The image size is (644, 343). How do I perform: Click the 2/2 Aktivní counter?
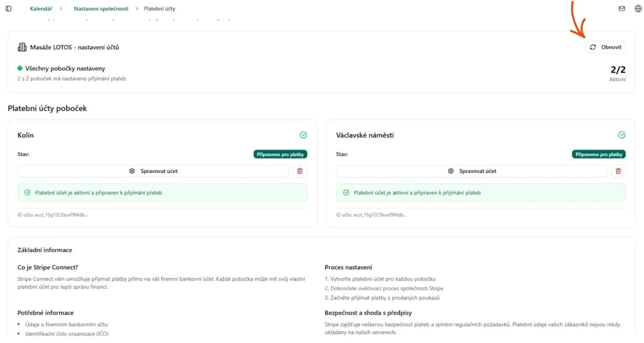pos(618,73)
